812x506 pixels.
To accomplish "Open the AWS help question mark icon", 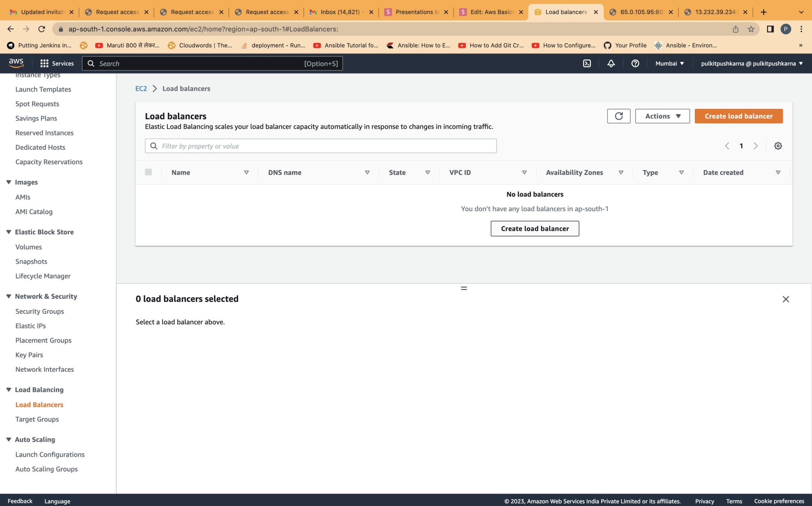I will coord(635,63).
